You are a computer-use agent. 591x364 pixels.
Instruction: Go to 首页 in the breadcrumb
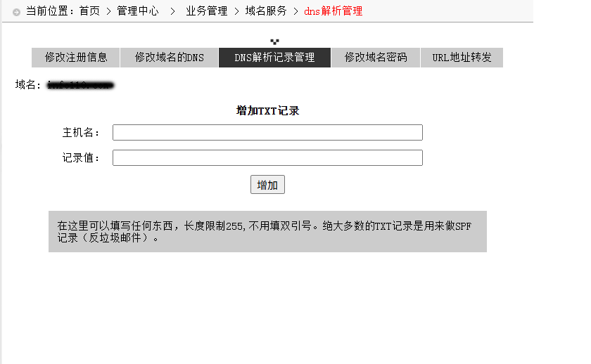pyautogui.click(x=90, y=11)
